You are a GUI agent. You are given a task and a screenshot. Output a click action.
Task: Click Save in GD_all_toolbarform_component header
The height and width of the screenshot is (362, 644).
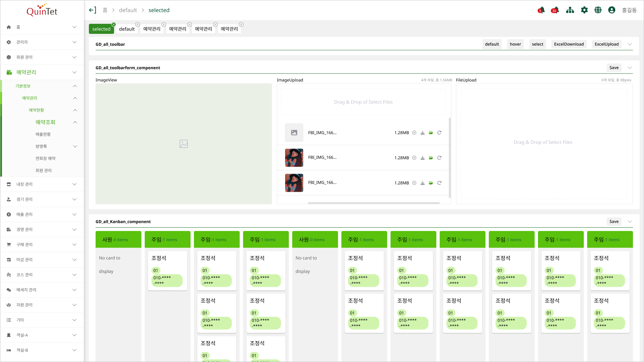(x=614, y=68)
